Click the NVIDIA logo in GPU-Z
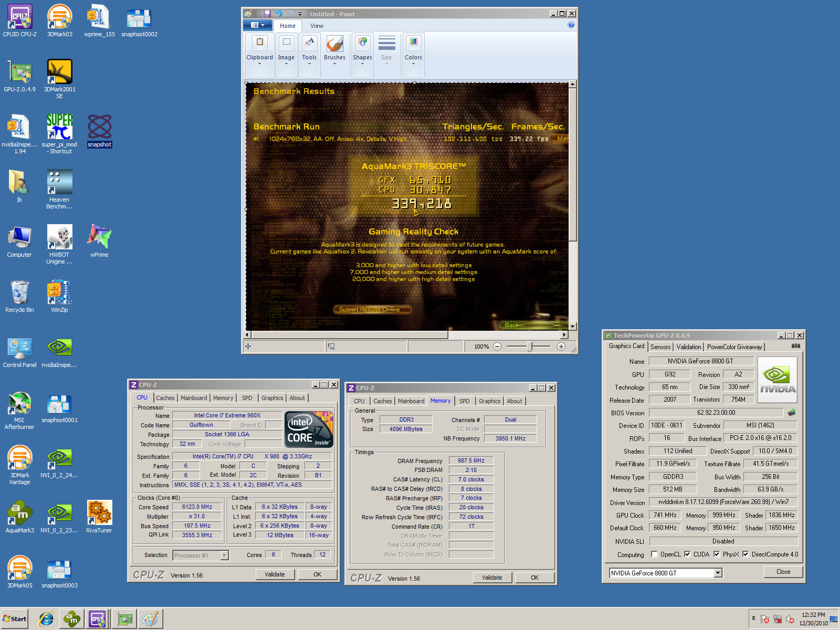This screenshot has height=630, width=840. tap(778, 380)
